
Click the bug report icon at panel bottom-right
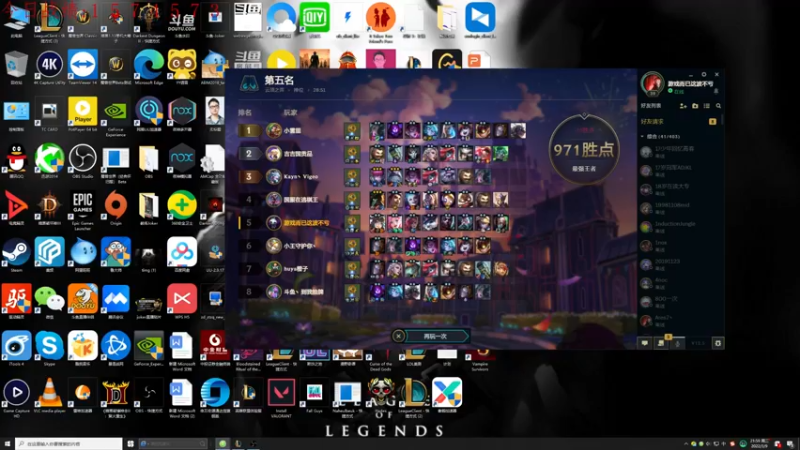[717, 343]
